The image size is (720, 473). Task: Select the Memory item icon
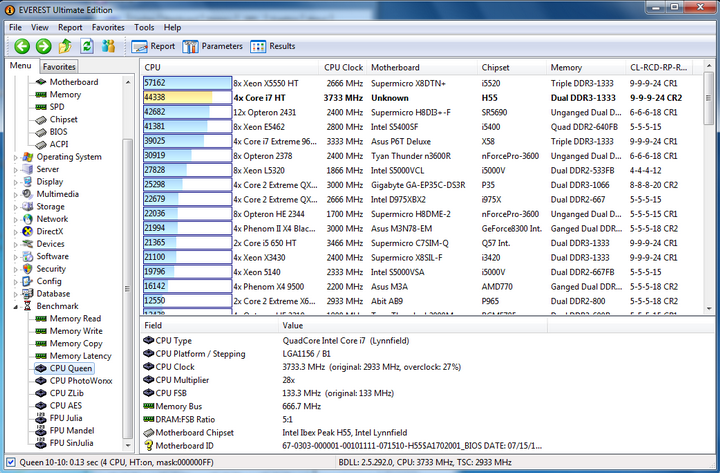pyautogui.click(x=41, y=95)
